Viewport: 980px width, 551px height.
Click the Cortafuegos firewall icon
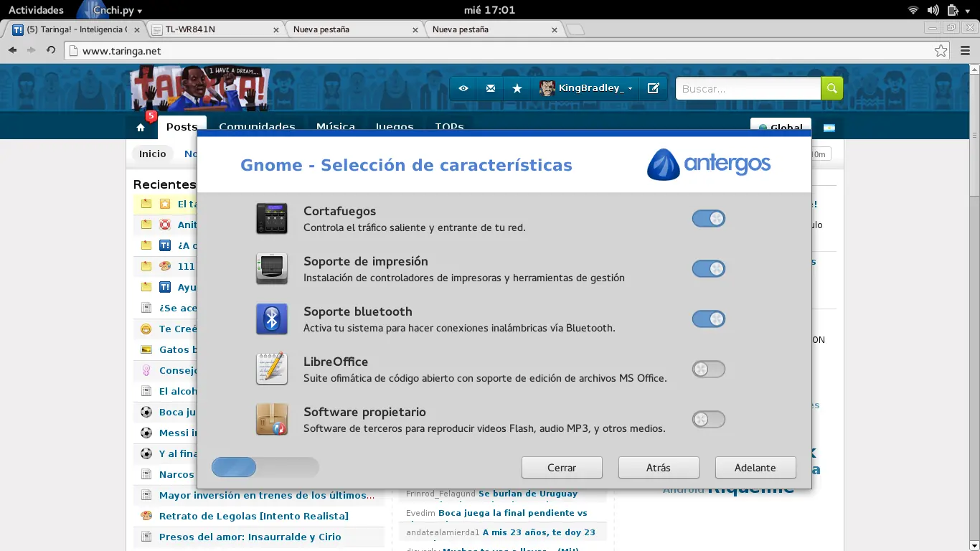pyautogui.click(x=272, y=218)
